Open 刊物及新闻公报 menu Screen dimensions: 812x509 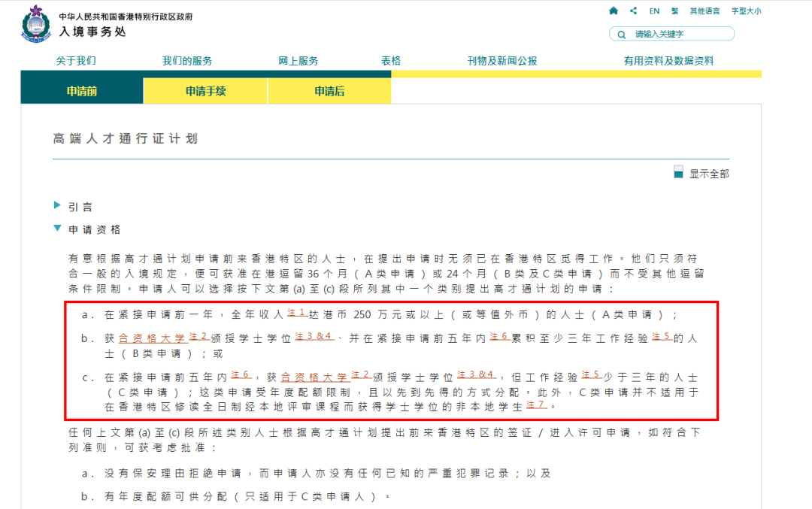pos(502,61)
